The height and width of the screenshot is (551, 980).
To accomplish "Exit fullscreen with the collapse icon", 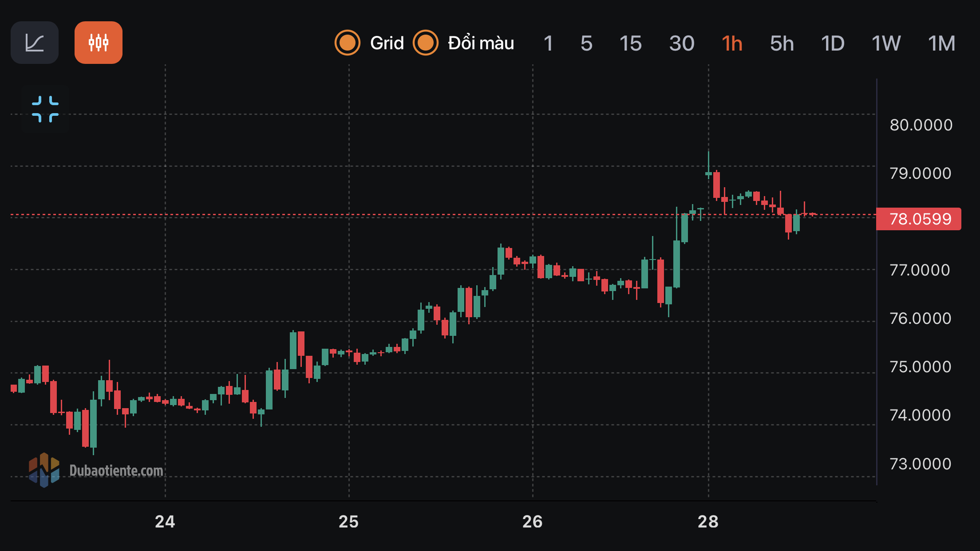I will tap(45, 109).
